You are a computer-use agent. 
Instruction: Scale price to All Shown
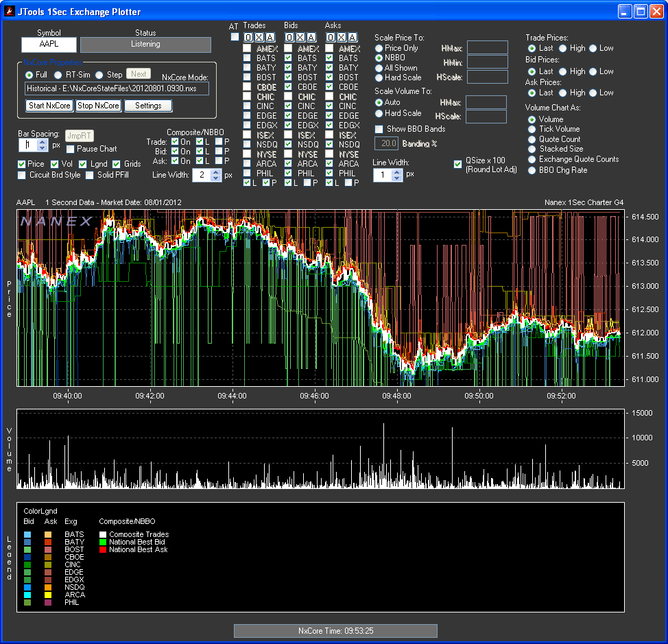tap(379, 68)
